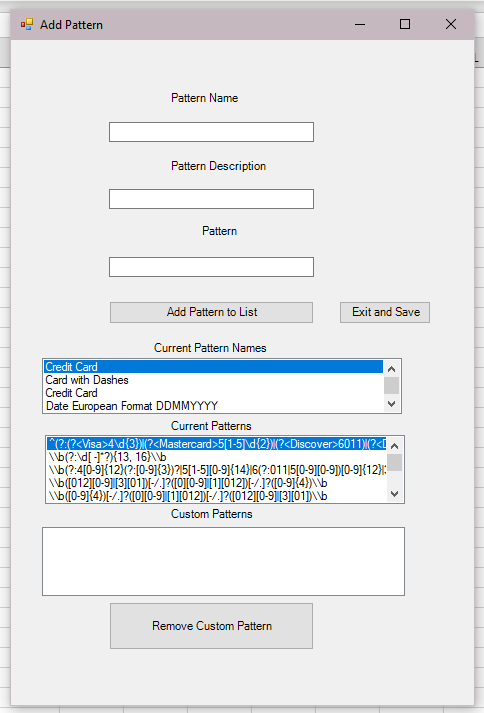The width and height of the screenshot is (484, 713).
Task: Focus the Pattern Description input box
Action: pyautogui.click(x=211, y=199)
